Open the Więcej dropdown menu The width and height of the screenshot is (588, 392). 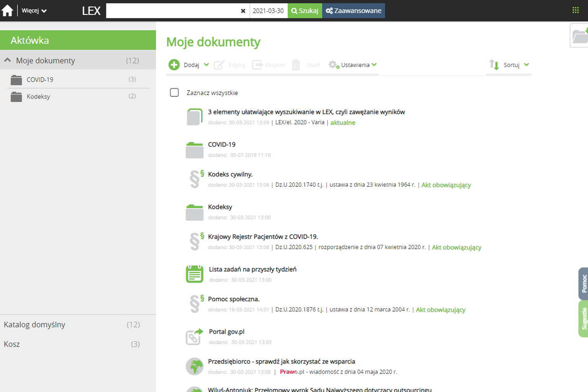pyautogui.click(x=34, y=11)
